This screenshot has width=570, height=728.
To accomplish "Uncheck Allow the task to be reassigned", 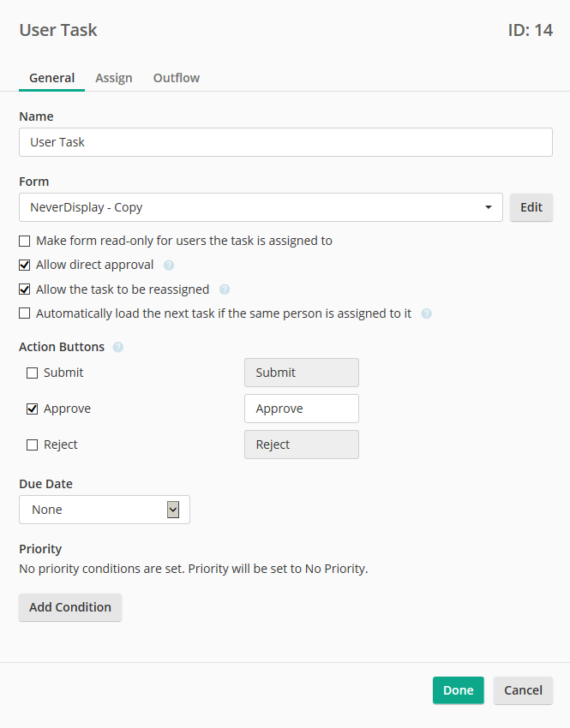I will pyautogui.click(x=25, y=289).
